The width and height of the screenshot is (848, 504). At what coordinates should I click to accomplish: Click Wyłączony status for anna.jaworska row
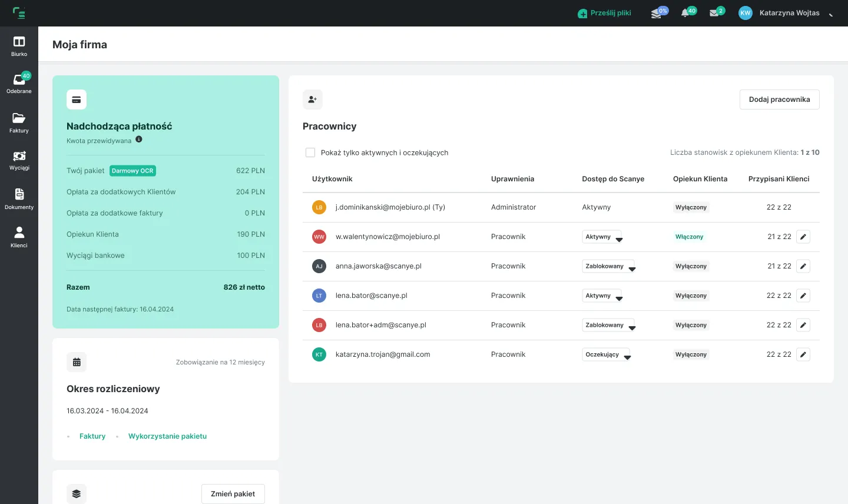pyautogui.click(x=691, y=266)
